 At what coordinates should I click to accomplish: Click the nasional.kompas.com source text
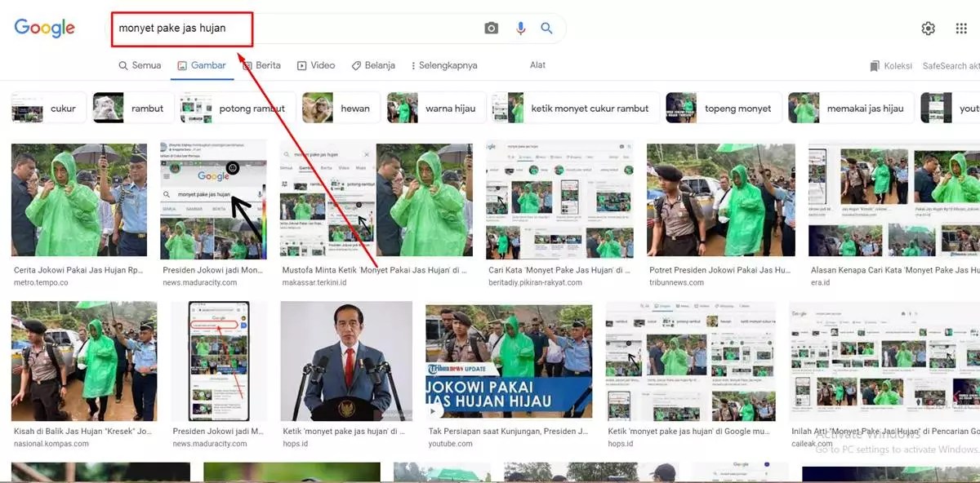coord(51,444)
